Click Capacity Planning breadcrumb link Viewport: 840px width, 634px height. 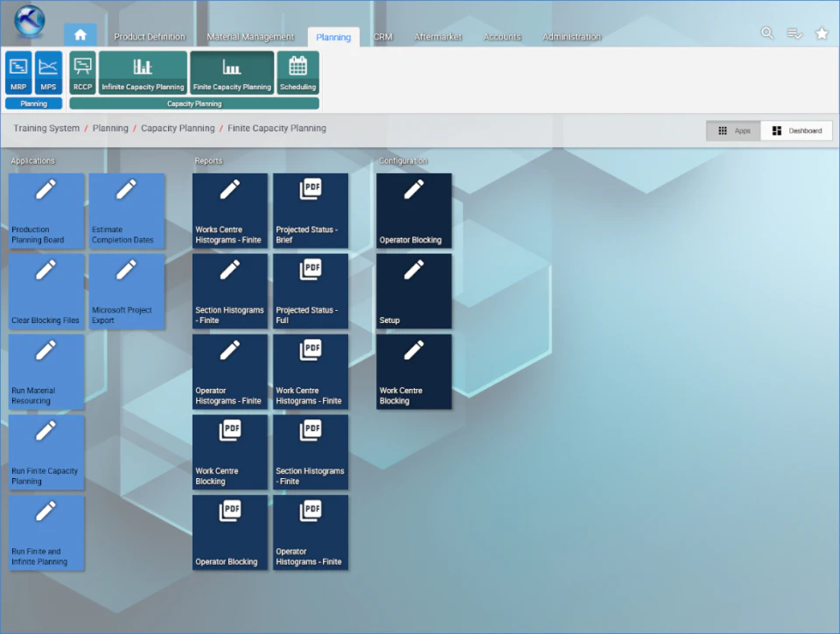(178, 128)
